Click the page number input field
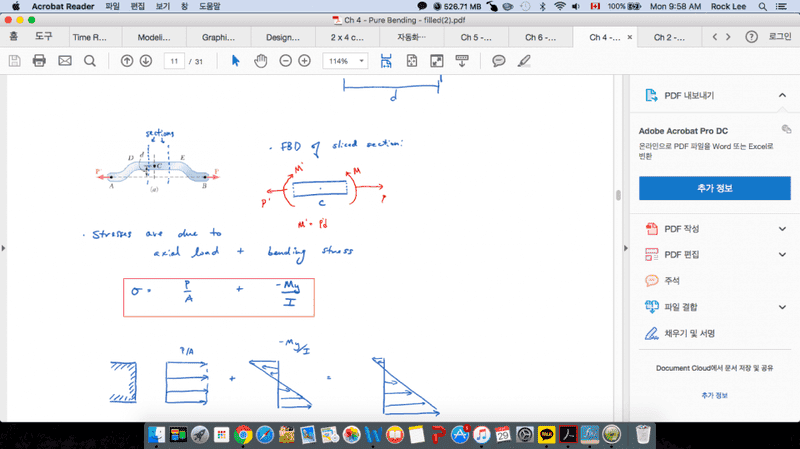This screenshot has height=449, width=800. (x=175, y=61)
